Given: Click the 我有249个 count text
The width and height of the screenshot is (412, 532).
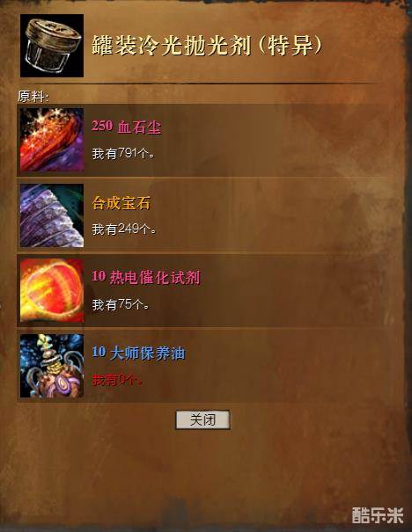Looking at the screenshot, I should coord(124,230).
